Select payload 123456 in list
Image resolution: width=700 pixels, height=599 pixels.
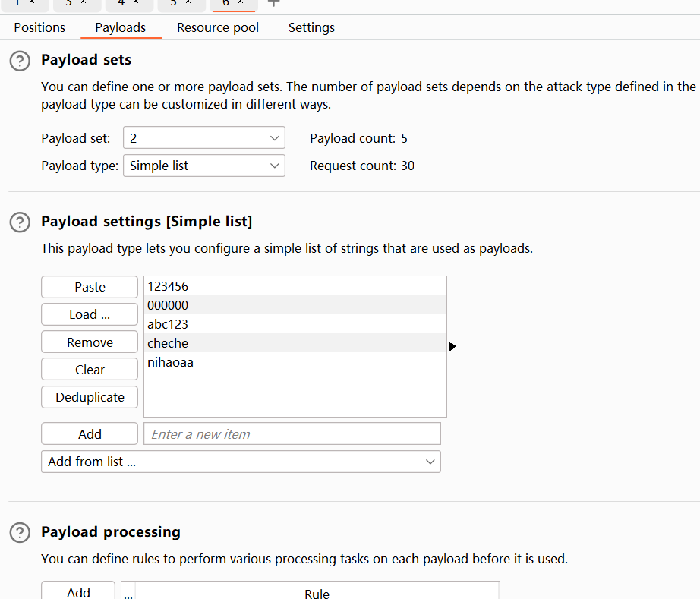click(295, 286)
